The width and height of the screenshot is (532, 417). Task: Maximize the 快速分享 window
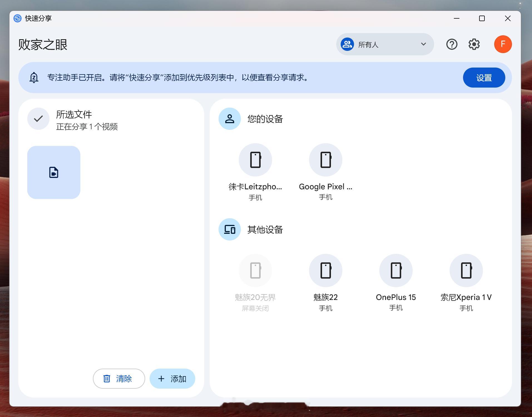click(x=482, y=18)
